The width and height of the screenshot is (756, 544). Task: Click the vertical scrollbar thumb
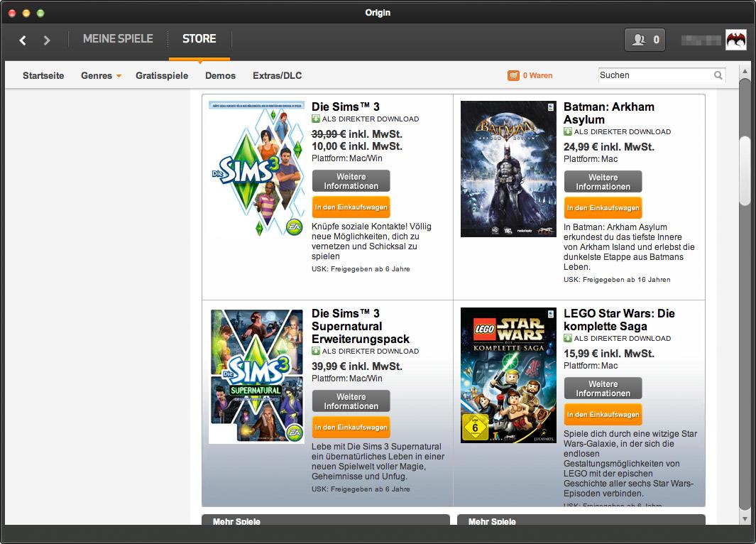tap(745, 170)
